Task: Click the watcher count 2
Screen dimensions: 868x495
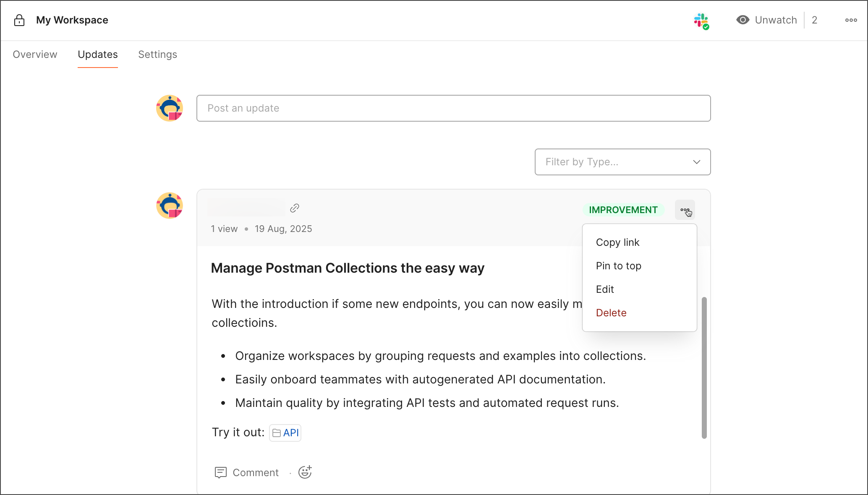Action: click(x=815, y=20)
